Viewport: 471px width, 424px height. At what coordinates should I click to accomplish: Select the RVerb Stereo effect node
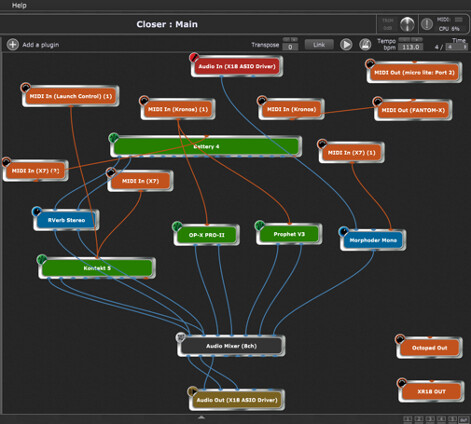click(66, 220)
